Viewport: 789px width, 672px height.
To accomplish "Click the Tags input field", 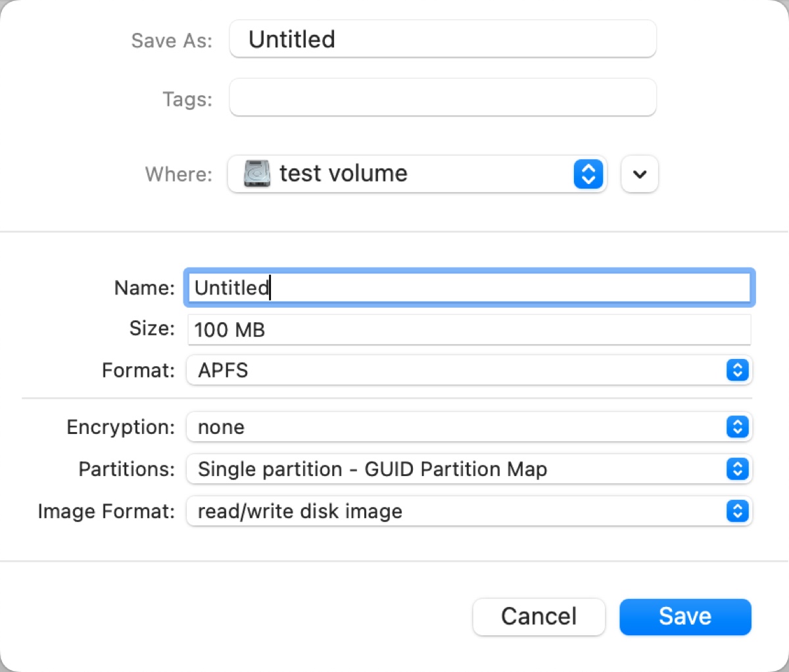I will click(x=442, y=98).
